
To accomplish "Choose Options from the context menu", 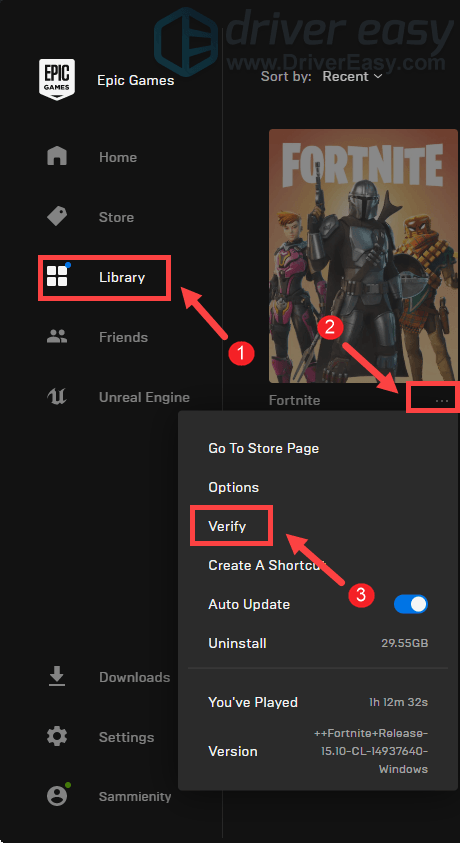I will tap(233, 487).
